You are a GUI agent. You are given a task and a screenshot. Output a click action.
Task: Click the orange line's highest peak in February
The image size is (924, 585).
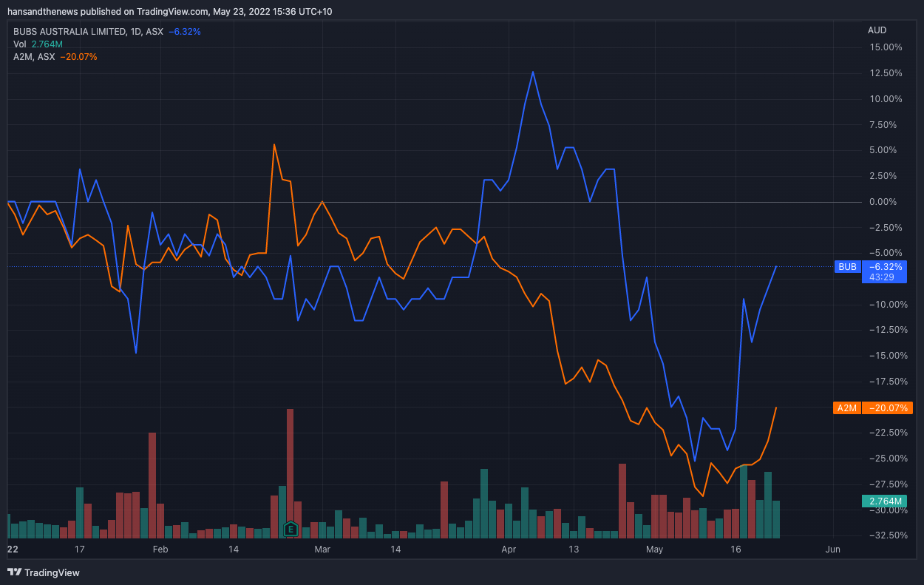[x=274, y=145]
